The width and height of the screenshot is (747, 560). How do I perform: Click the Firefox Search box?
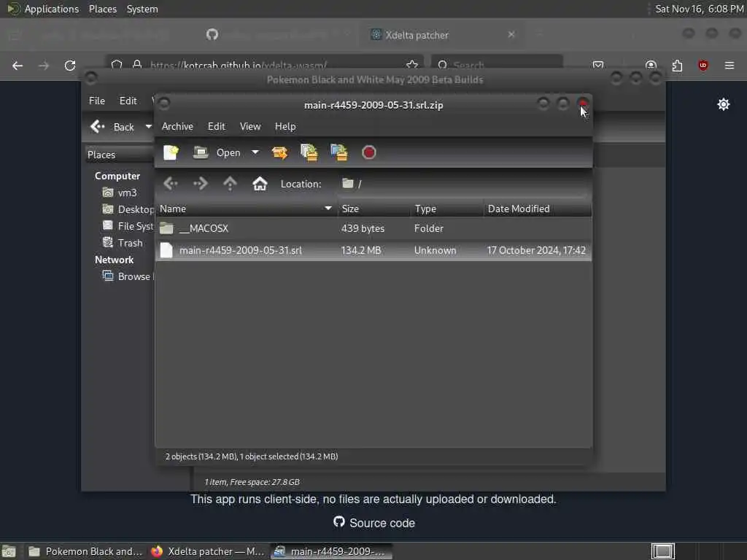498,65
